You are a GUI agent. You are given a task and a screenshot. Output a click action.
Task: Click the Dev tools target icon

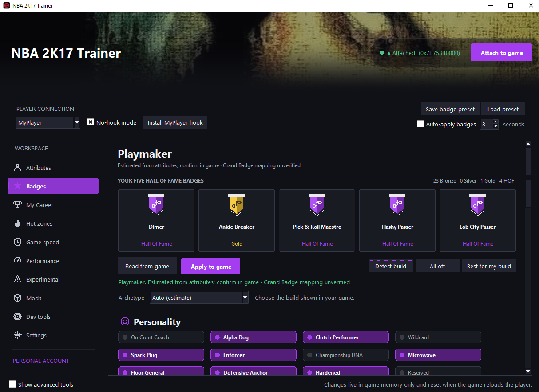point(17,317)
